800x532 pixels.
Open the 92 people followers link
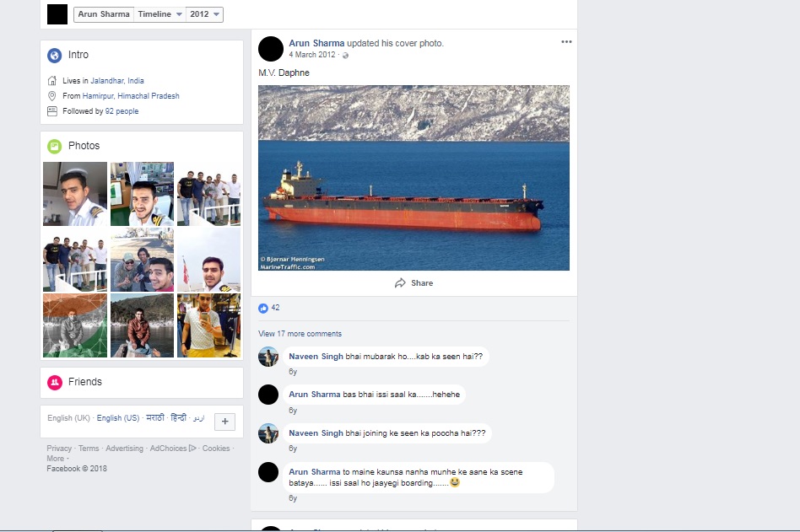tap(122, 111)
